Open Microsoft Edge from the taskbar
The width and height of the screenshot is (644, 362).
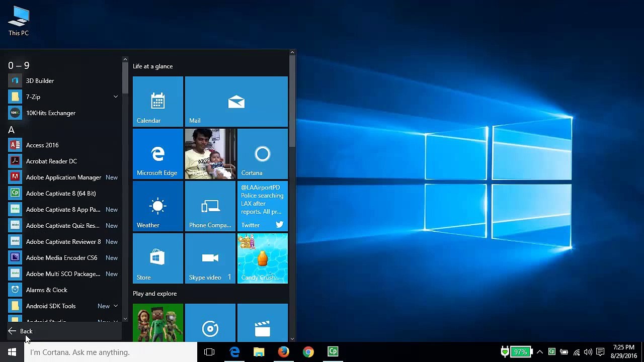point(234,352)
